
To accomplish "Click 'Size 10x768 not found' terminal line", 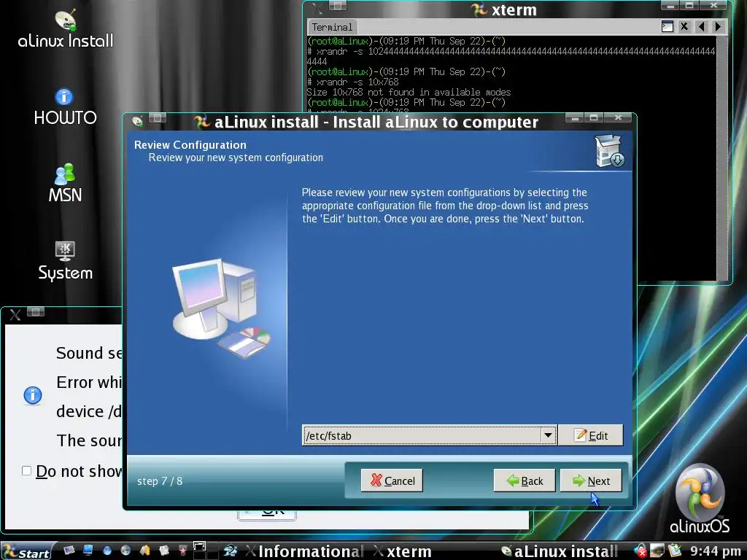I will click(x=409, y=92).
